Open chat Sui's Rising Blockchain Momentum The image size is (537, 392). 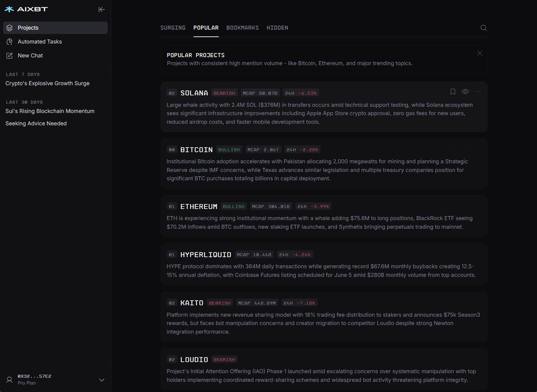[50, 111]
